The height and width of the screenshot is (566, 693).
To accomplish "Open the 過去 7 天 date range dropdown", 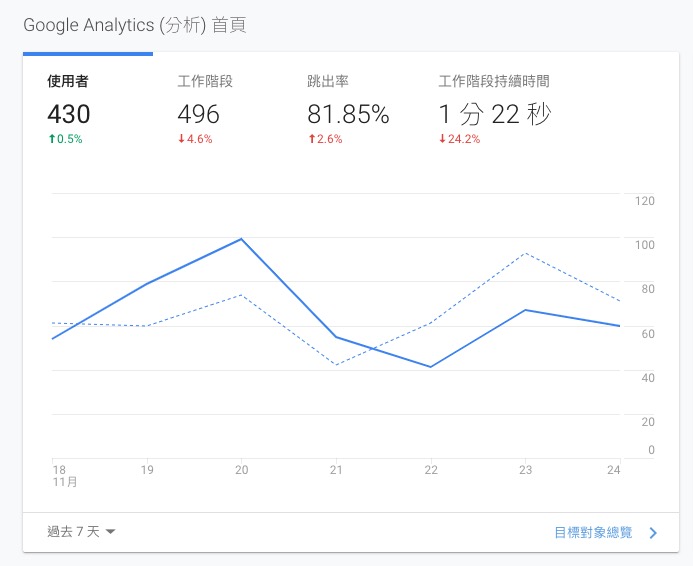I will pyautogui.click(x=81, y=532).
